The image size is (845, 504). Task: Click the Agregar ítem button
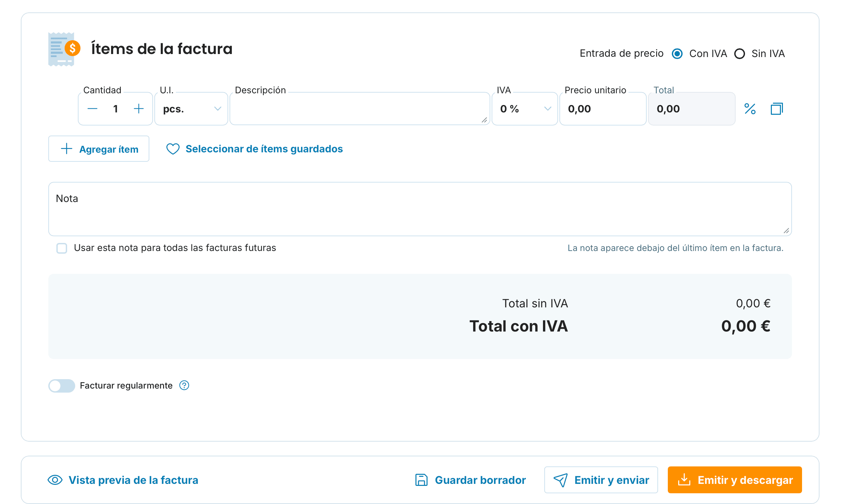(x=99, y=149)
